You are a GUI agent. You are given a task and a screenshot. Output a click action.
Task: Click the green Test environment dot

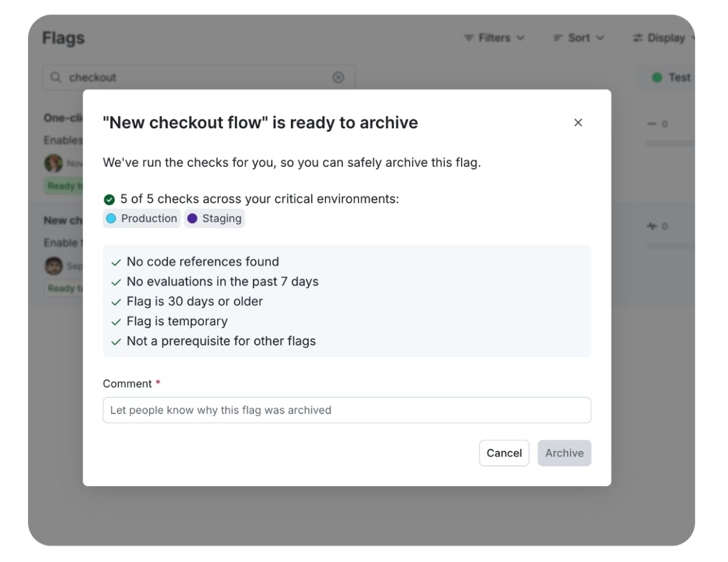pyautogui.click(x=657, y=78)
